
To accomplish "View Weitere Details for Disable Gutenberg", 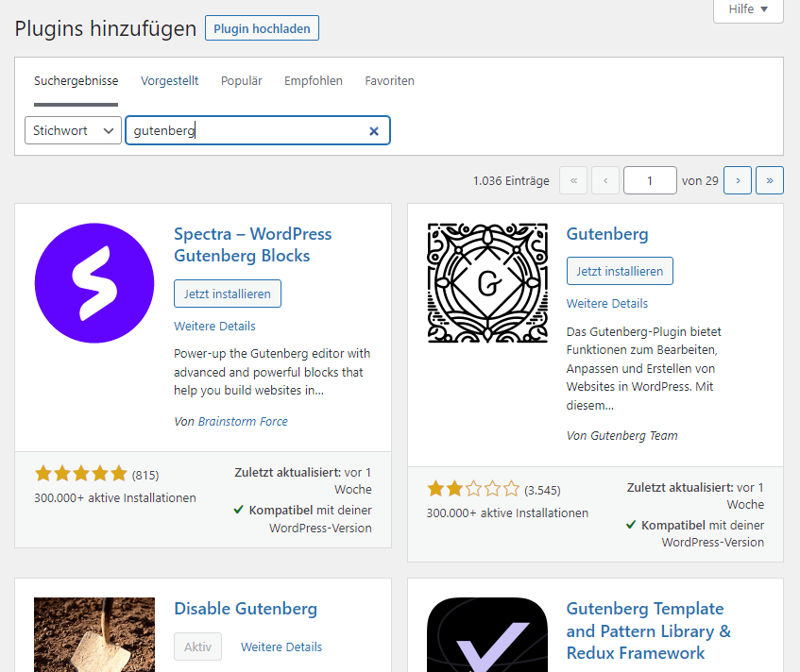I will pos(281,647).
